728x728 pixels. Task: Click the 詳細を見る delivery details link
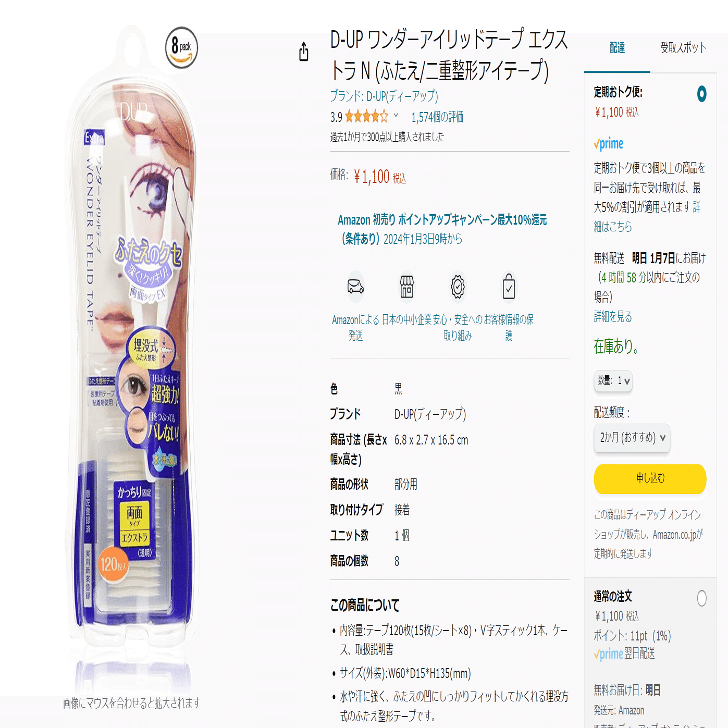pos(613,316)
